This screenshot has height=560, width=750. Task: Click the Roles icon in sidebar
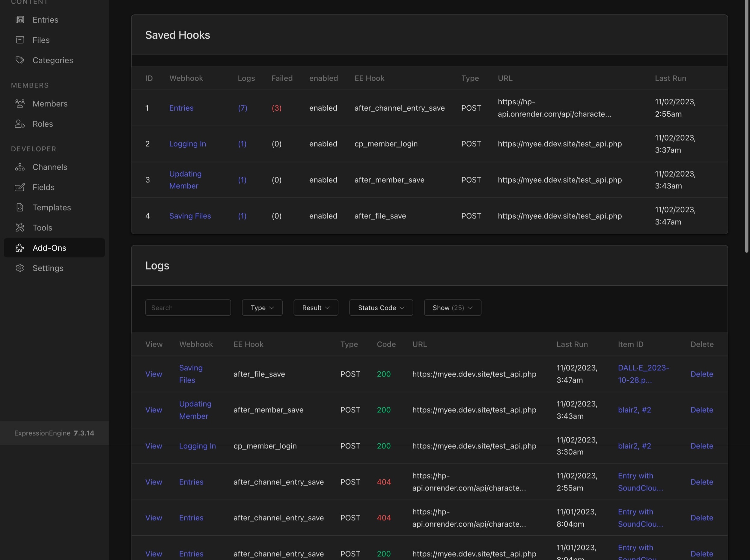20,124
